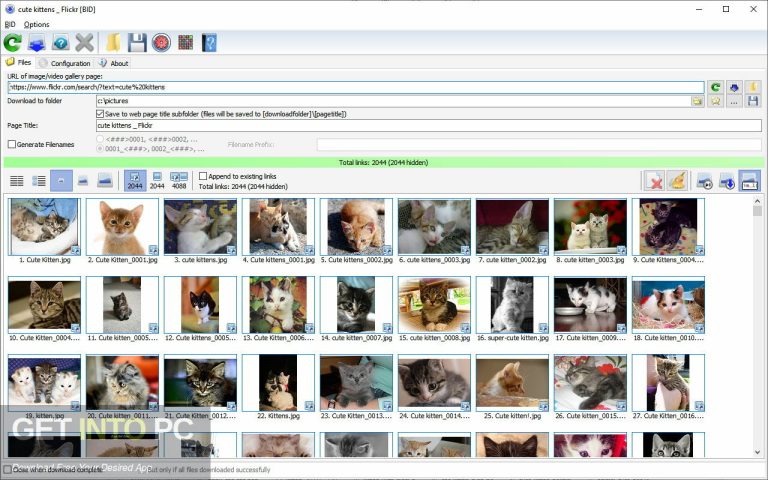Click the green reload page toolbar icon
Viewport: 768px width, 480px height.
(x=12, y=43)
